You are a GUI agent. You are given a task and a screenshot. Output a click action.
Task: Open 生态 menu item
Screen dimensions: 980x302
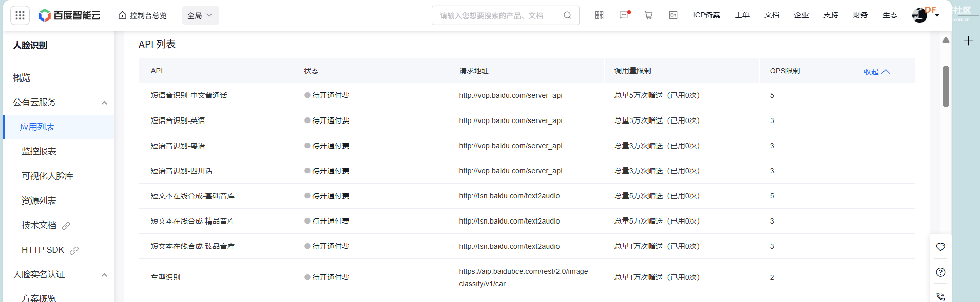pyautogui.click(x=890, y=15)
